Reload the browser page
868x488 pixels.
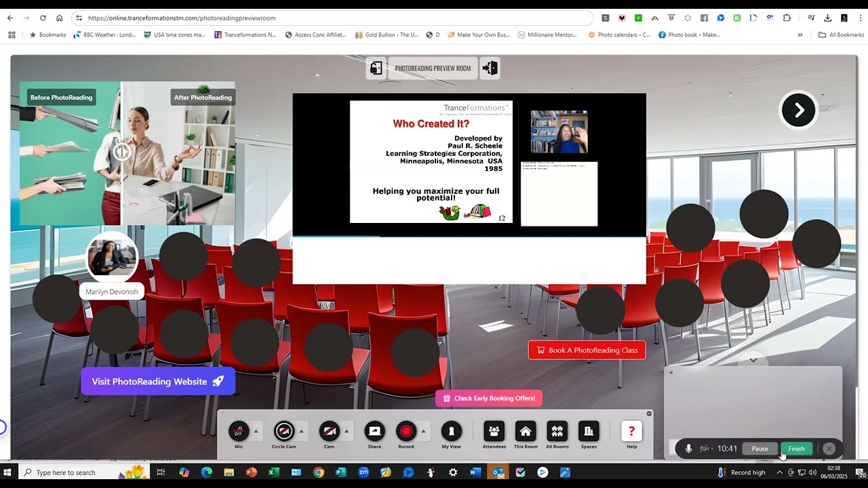pos(43,18)
